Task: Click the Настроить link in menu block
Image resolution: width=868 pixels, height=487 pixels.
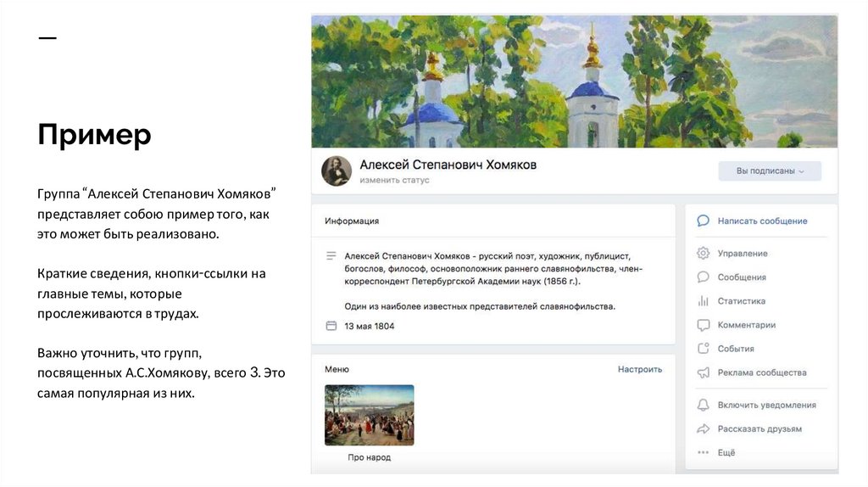Action: click(640, 370)
